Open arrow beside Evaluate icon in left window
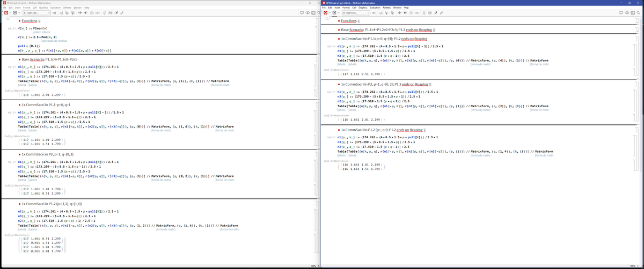This screenshot has height=269, width=644. (10, 13)
